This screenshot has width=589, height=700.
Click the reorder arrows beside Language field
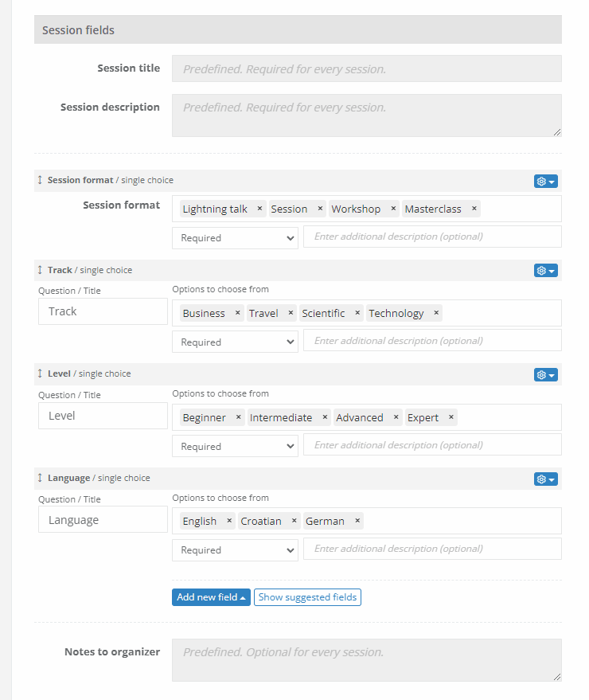[x=41, y=478]
